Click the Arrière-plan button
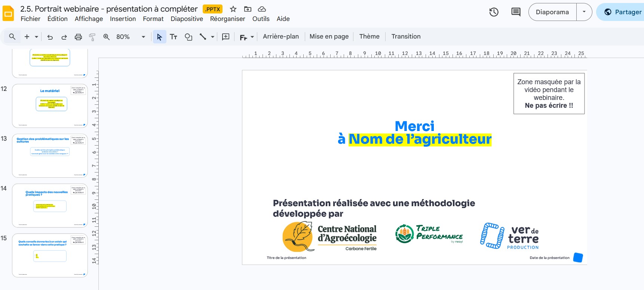Image resolution: width=644 pixels, height=290 pixels. [x=280, y=36]
